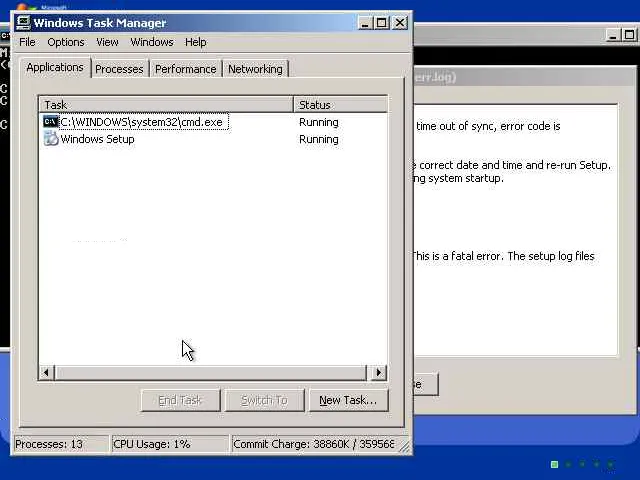
Task: Maximize the Windows Task Manager window
Action: tap(382, 23)
